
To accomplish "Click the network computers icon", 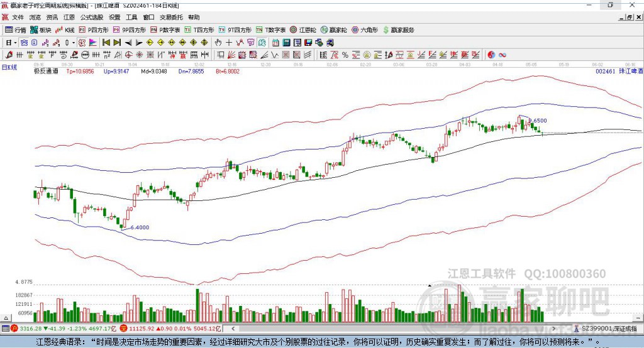I will pos(319,43).
